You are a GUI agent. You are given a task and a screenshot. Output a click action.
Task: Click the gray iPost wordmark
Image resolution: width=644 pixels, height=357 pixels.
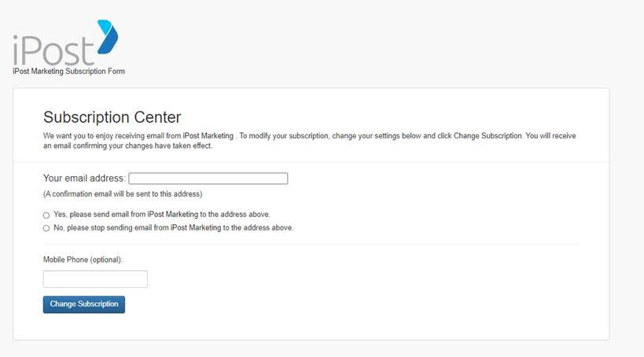(53, 50)
